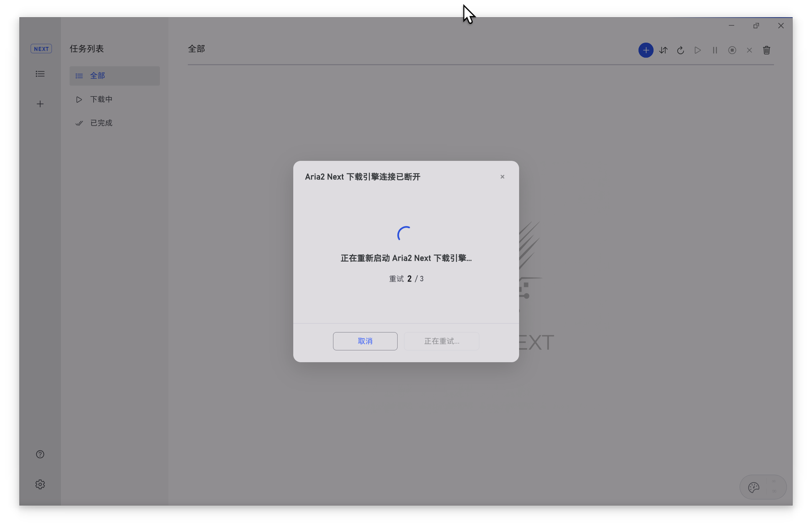812x527 pixels.
Task: Open preferences with the gear icon
Action: [40, 484]
